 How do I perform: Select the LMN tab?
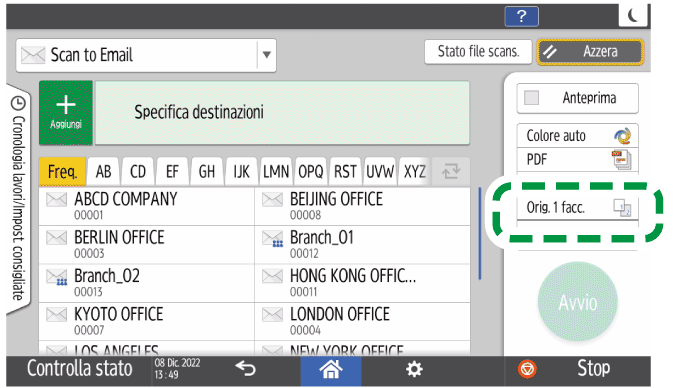276,172
